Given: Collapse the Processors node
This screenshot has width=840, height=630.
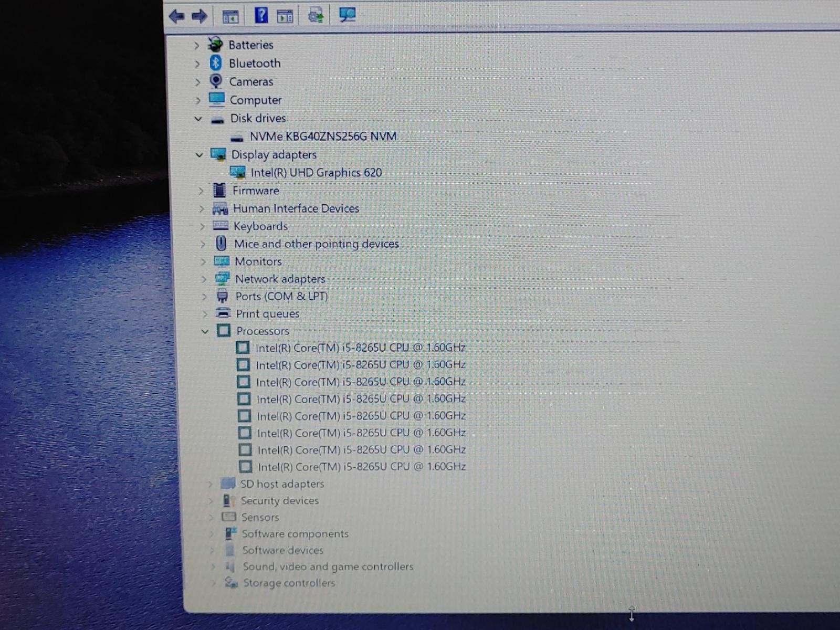Looking at the screenshot, I should (x=205, y=331).
